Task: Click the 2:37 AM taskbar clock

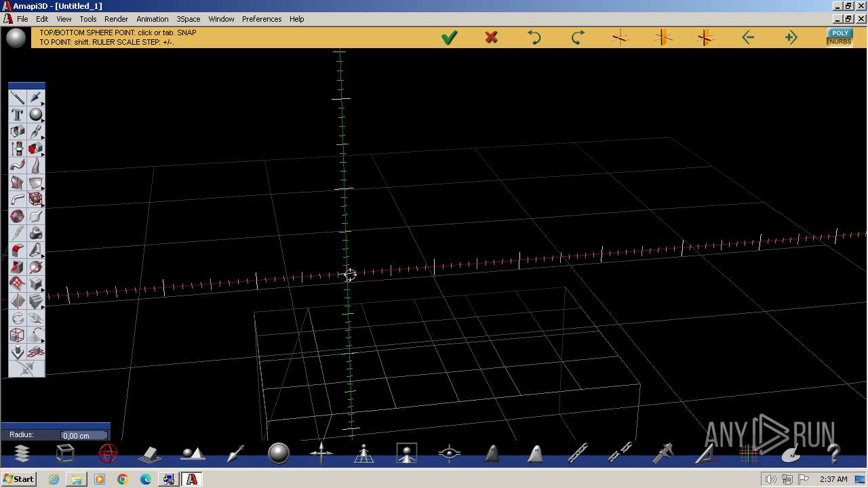Action: coord(833,479)
